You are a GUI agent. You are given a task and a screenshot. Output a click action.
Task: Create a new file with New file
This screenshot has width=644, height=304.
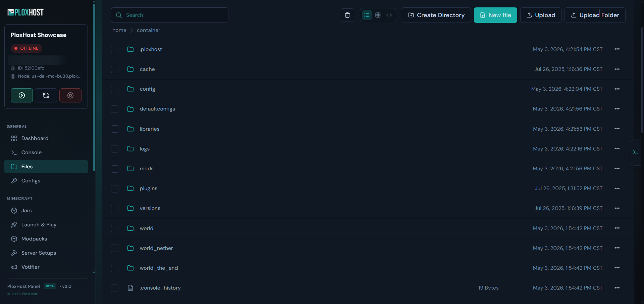point(495,15)
